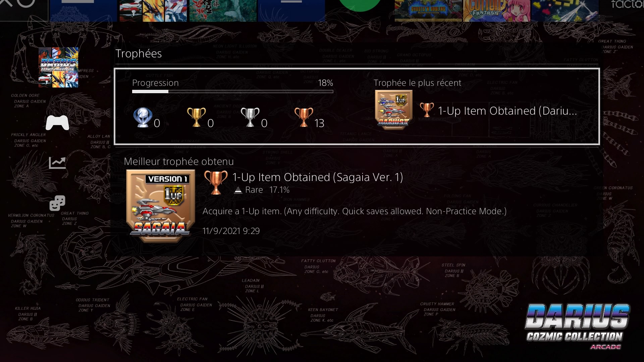Click the platinum trophy count icon
The height and width of the screenshot is (362, 644).
click(x=143, y=117)
